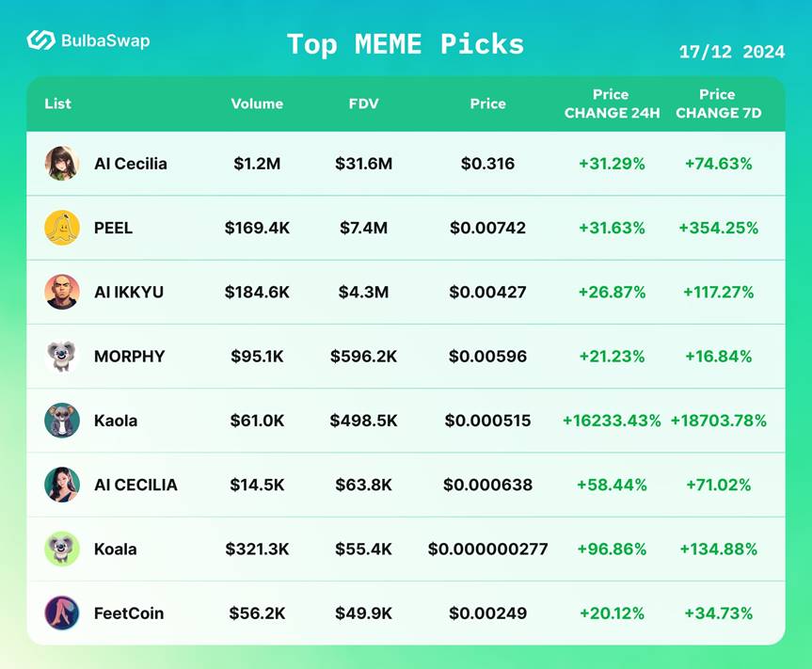Click the AI CECILIA teal avatar icon
Screen dimensions: 812x669
pyautogui.click(x=62, y=485)
